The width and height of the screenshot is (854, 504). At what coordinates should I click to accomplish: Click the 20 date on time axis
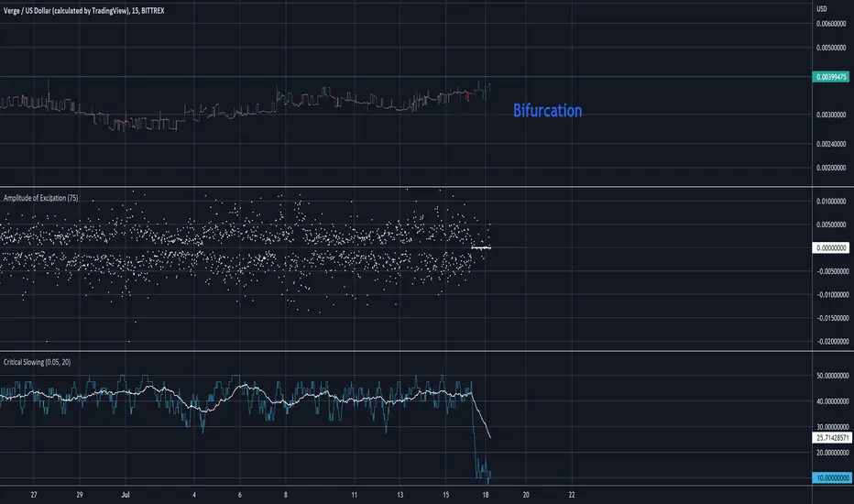coord(526,495)
